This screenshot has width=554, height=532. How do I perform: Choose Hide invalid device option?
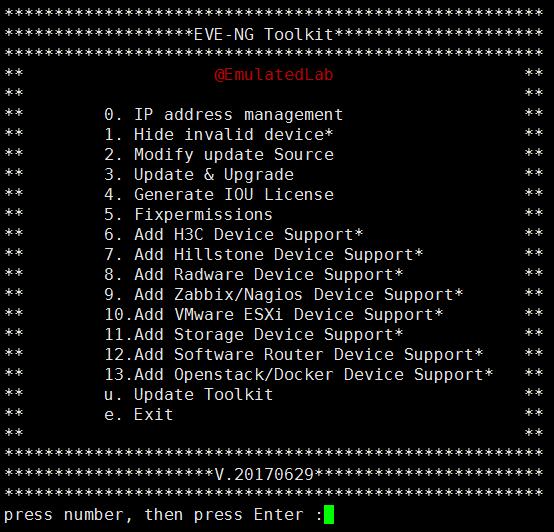click(x=219, y=135)
